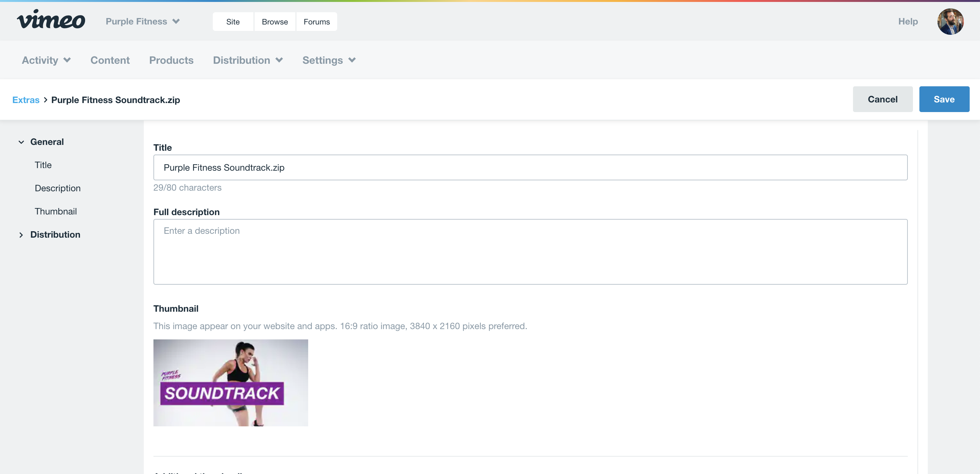
Task: Click the Browse button
Action: point(275,22)
